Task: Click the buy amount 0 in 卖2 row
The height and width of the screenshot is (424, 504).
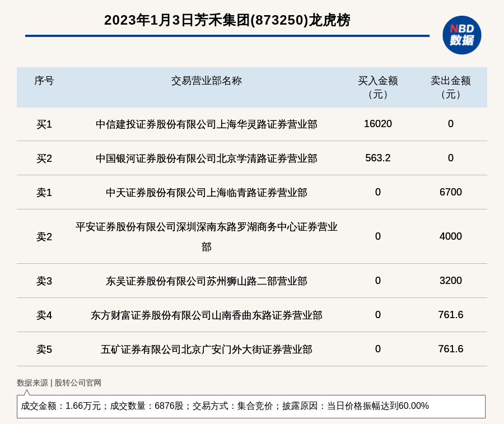Action: click(x=377, y=236)
